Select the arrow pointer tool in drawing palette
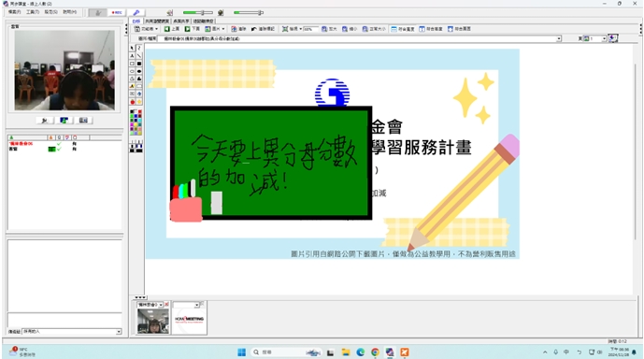This screenshot has height=359, width=644. pyautogui.click(x=132, y=48)
